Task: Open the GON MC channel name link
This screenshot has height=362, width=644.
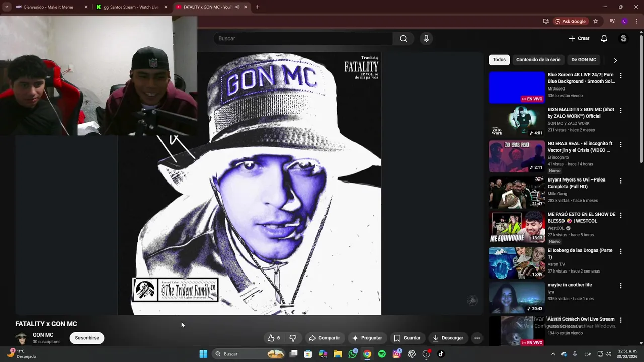Action: 43,335
